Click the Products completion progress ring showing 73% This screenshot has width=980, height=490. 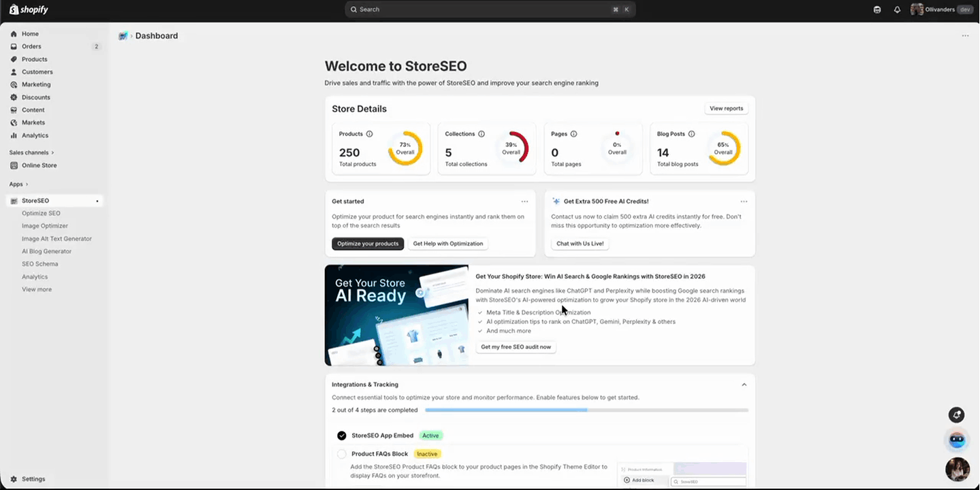coord(405,148)
